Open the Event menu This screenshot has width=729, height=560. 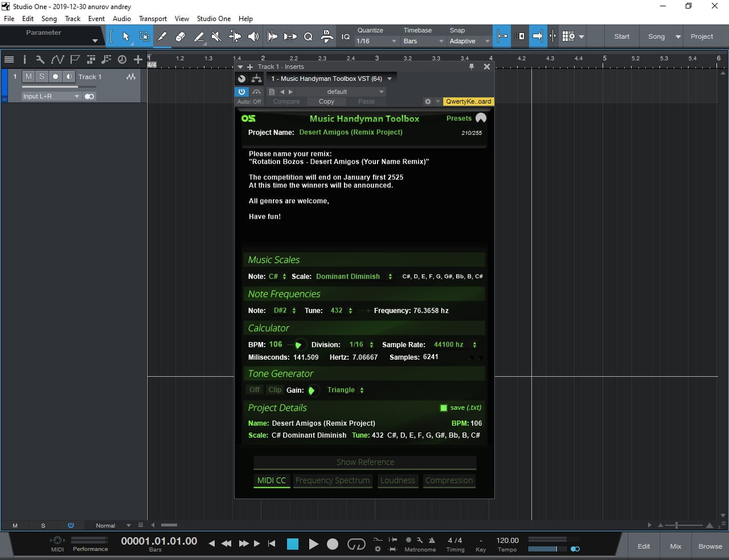[96, 19]
